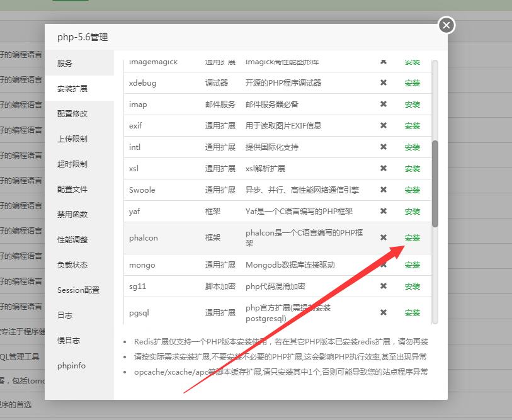Click the X status icon for phalcon
This screenshot has height=420, width=512.
[383, 238]
